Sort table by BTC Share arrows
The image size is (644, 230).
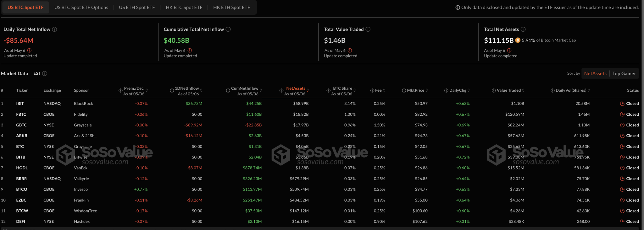pyautogui.click(x=355, y=90)
